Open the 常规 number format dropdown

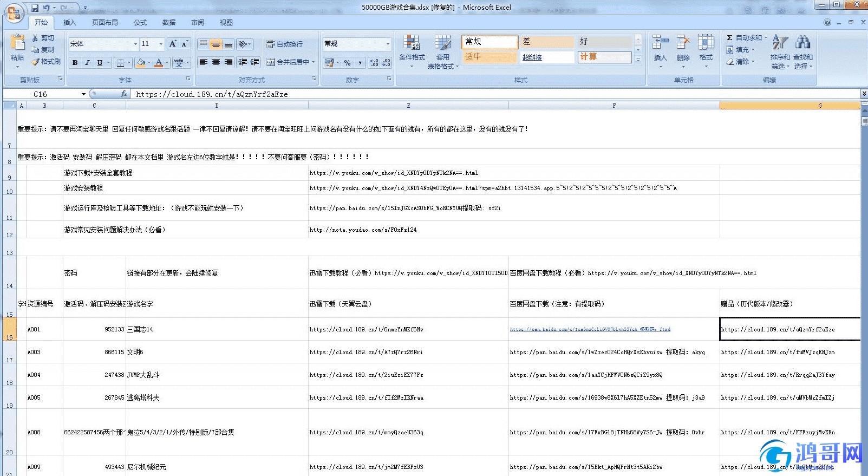pos(388,44)
